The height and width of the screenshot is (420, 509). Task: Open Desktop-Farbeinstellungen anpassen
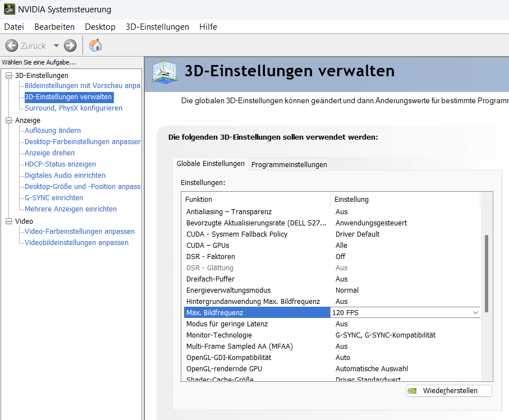[x=83, y=142]
